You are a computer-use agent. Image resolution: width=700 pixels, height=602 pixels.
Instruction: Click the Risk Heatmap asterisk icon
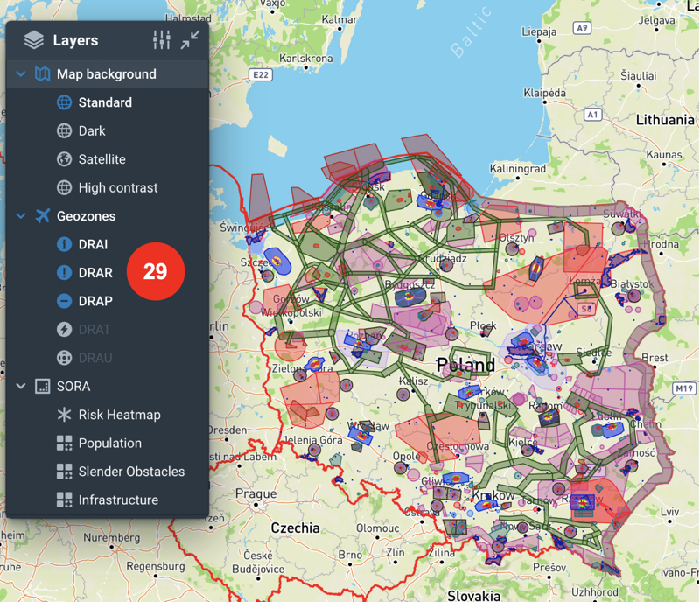coord(64,415)
